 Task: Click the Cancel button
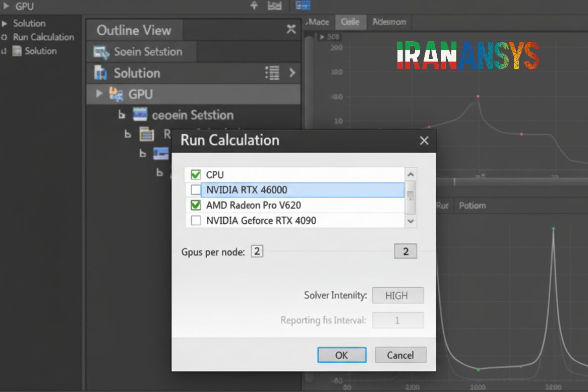coord(400,355)
